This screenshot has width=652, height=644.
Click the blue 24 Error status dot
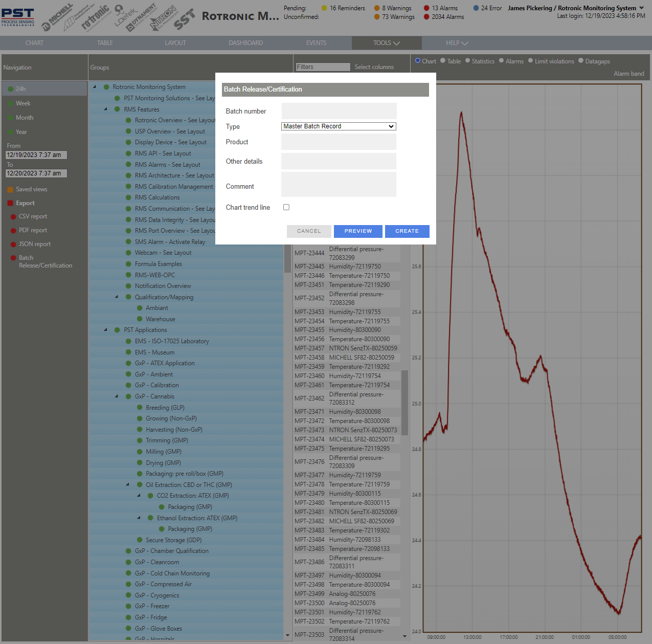point(476,8)
